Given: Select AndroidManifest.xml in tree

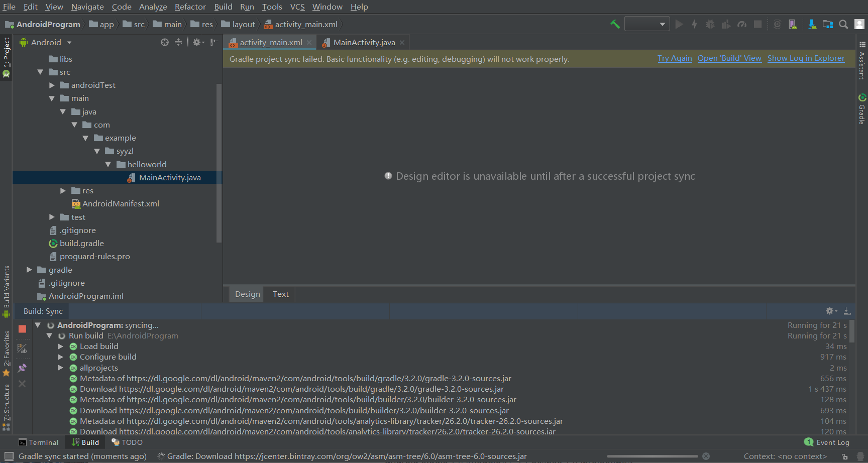Looking at the screenshot, I should click(x=121, y=203).
